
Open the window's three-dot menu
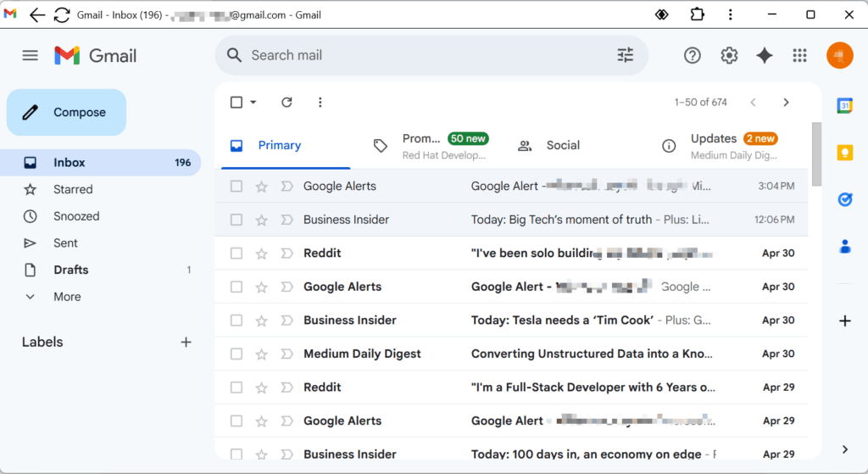tap(730, 14)
